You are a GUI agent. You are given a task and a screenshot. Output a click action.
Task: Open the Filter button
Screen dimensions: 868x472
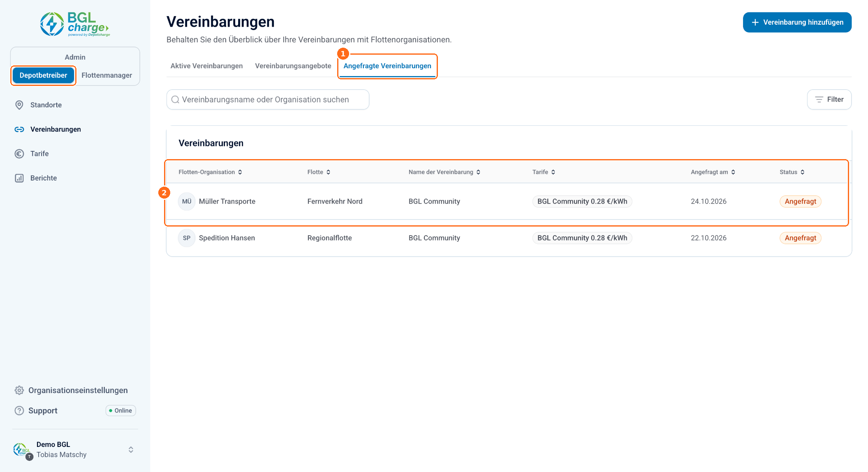pos(829,99)
